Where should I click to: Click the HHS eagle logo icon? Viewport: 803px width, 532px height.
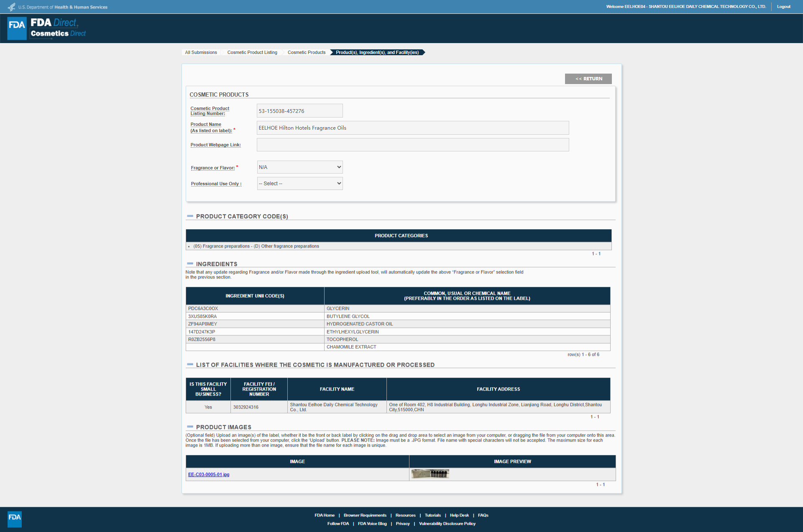[12, 7]
